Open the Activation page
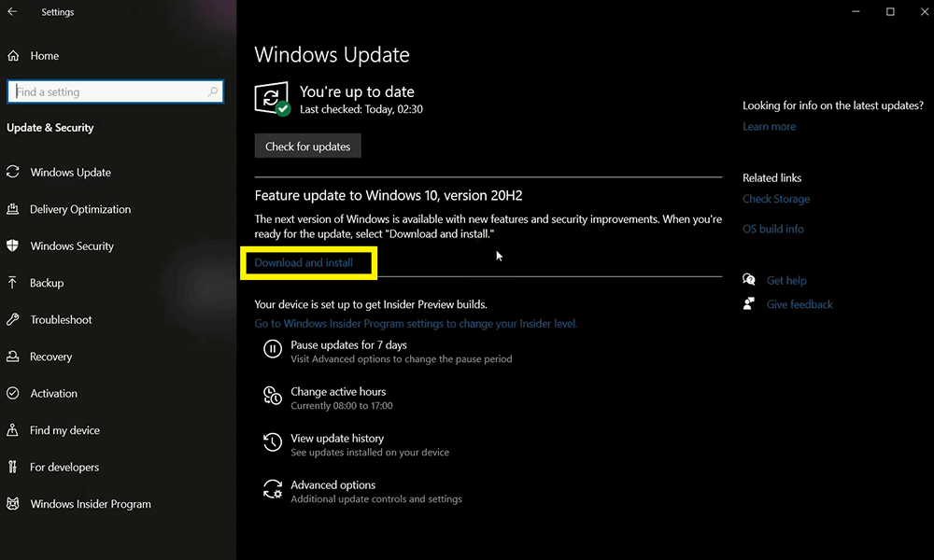934x560 pixels. point(53,393)
